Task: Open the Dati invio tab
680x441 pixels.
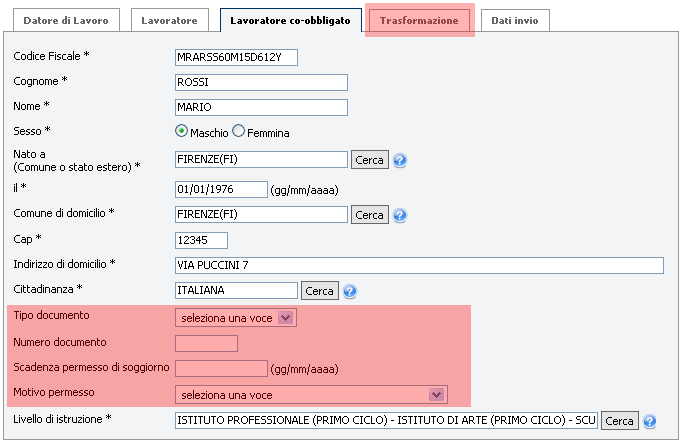Action: (x=515, y=20)
